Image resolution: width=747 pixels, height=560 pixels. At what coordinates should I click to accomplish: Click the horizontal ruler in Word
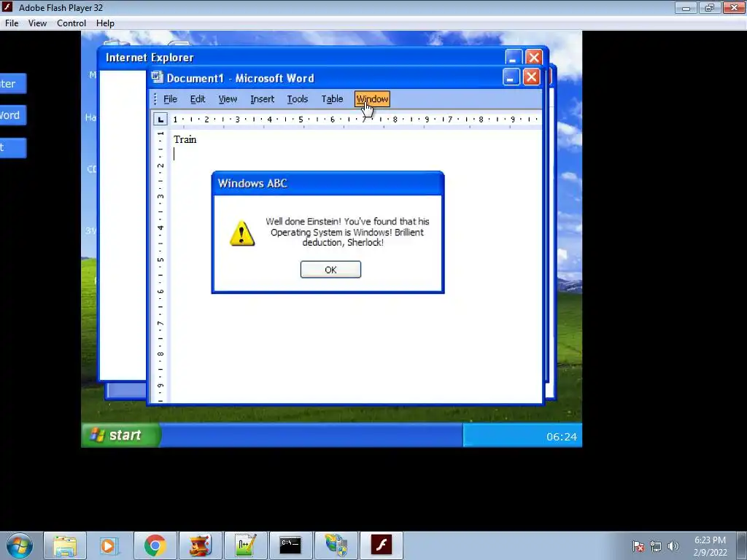tap(355, 119)
